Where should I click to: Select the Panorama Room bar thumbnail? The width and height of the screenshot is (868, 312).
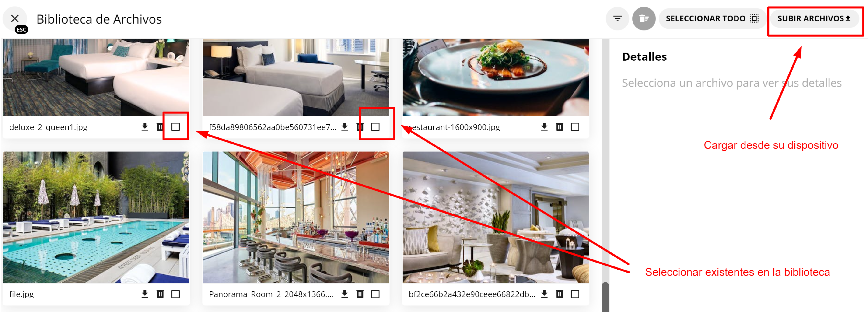point(296,217)
